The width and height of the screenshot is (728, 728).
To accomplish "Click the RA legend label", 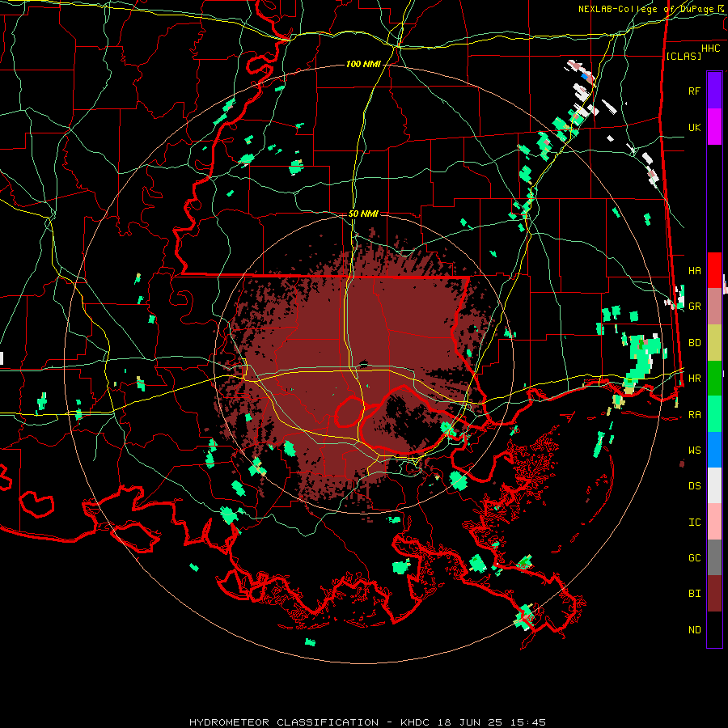I will pyautogui.click(x=695, y=415).
